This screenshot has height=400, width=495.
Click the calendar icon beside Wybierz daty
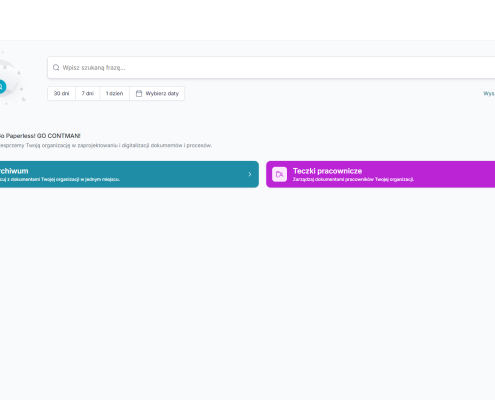[139, 94]
